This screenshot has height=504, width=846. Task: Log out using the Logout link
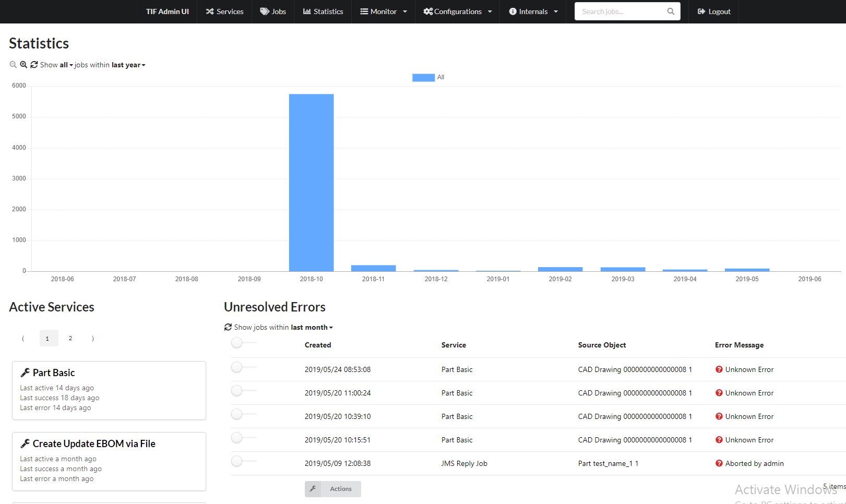click(714, 11)
